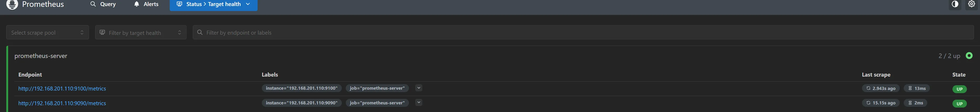This screenshot has width=980, height=112.
Task: Open the Query page
Action: coord(103,4)
